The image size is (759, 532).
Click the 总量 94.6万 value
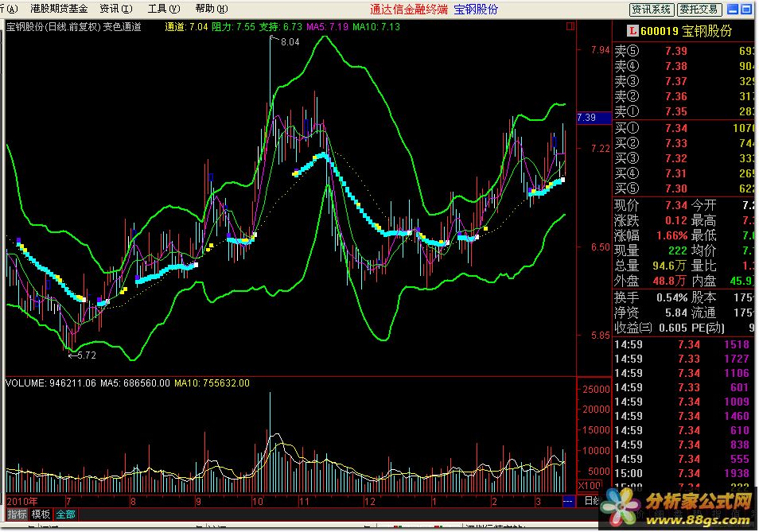click(x=670, y=266)
